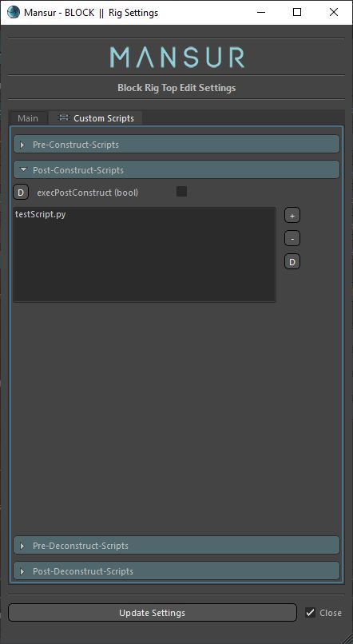
Task: Click the D button beside the script list
Action: click(x=292, y=261)
